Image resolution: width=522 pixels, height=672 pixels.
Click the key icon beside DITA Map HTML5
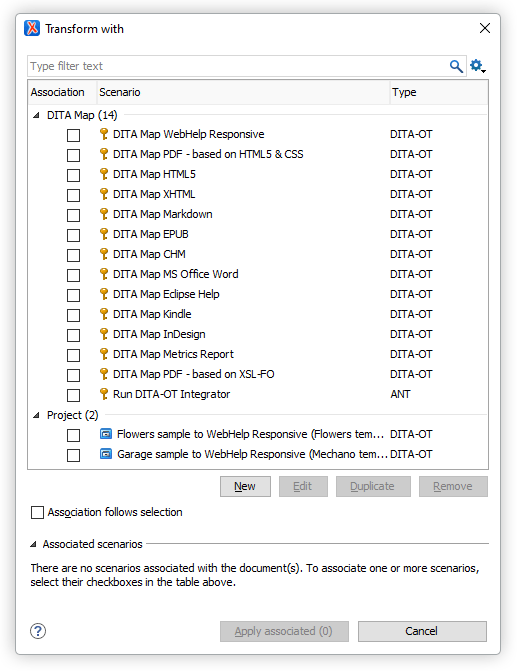pyautogui.click(x=104, y=174)
